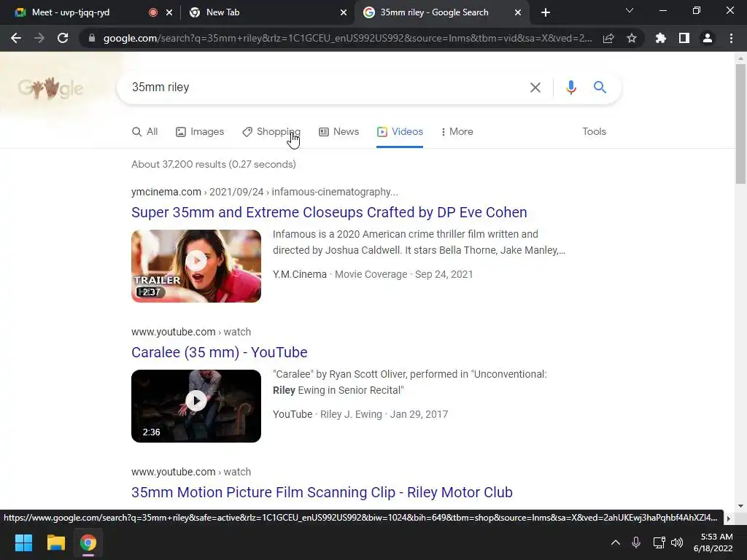Click the browser forward arrow
This screenshot has height=560, width=747.
39,38
